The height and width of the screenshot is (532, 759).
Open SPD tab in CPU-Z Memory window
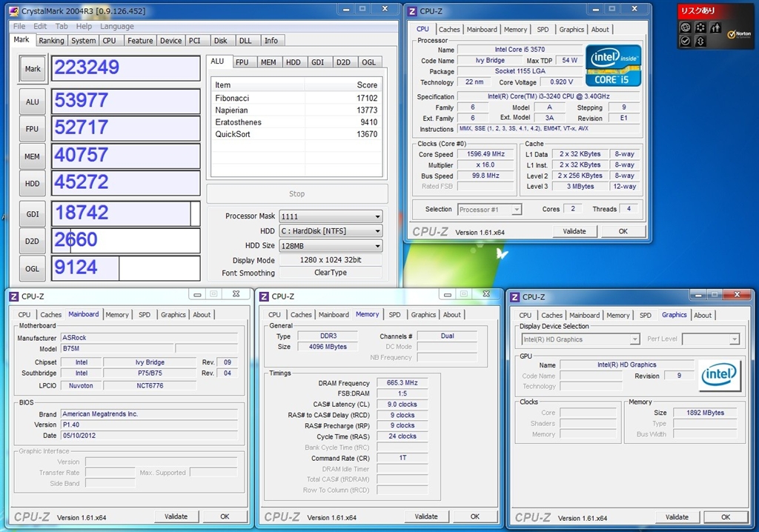(x=394, y=315)
